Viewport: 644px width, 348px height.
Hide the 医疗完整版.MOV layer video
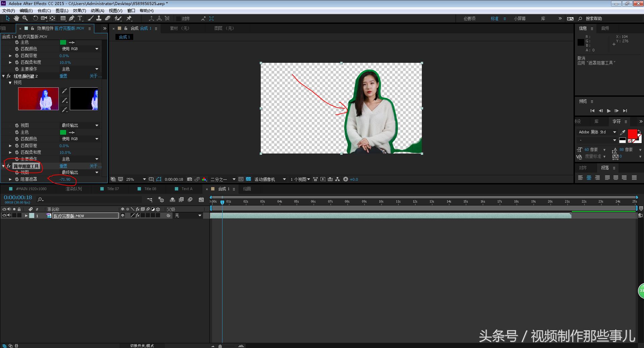[x=4, y=216]
